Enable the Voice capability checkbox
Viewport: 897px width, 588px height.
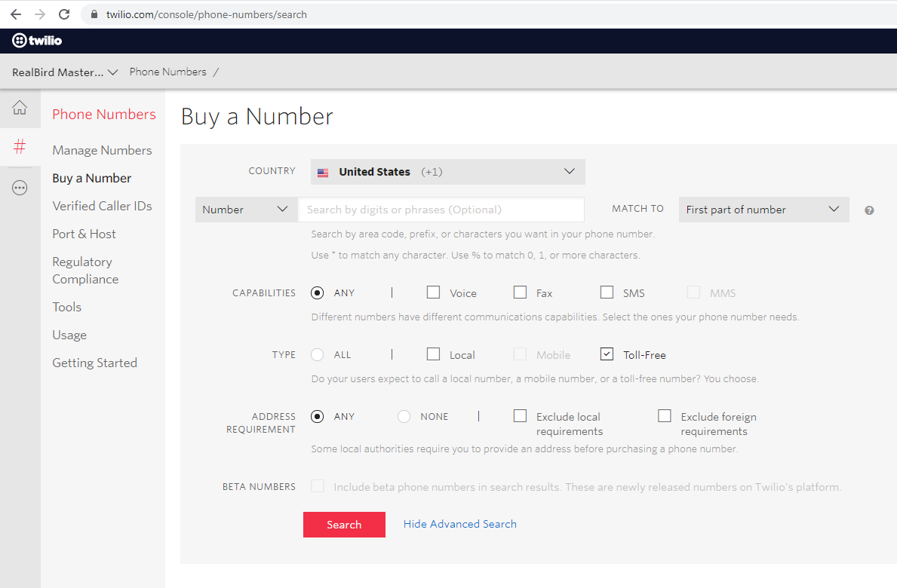click(x=433, y=292)
